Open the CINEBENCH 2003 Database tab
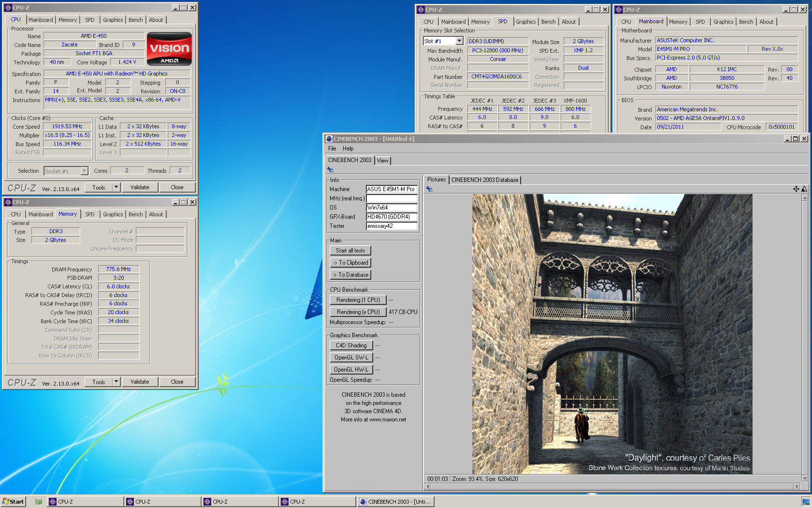The image size is (812, 508). [485, 180]
